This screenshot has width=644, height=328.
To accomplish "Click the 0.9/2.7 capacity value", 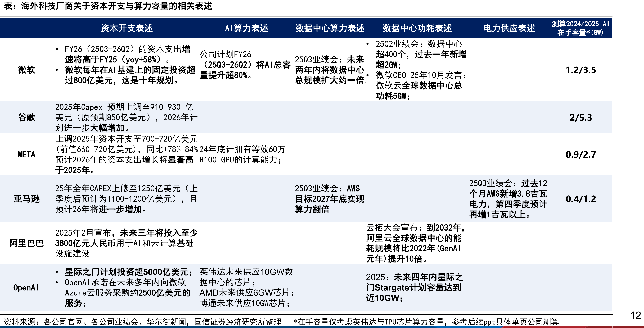I will coord(581,155).
